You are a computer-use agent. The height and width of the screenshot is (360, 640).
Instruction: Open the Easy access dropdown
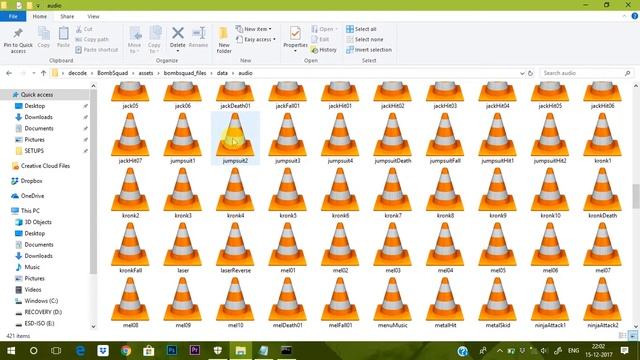pos(256,40)
